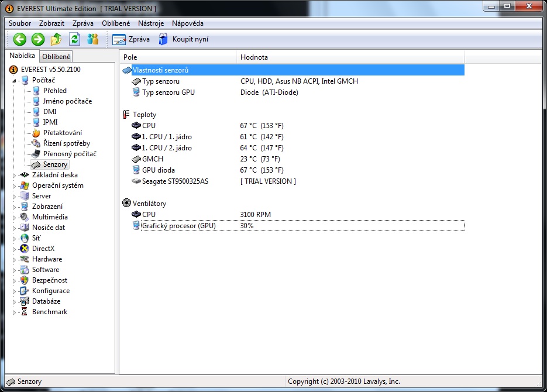This screenshot has width=547, height=392.
Task: Open the Oblíbené menu in menu bar
Action: (116, 23)
